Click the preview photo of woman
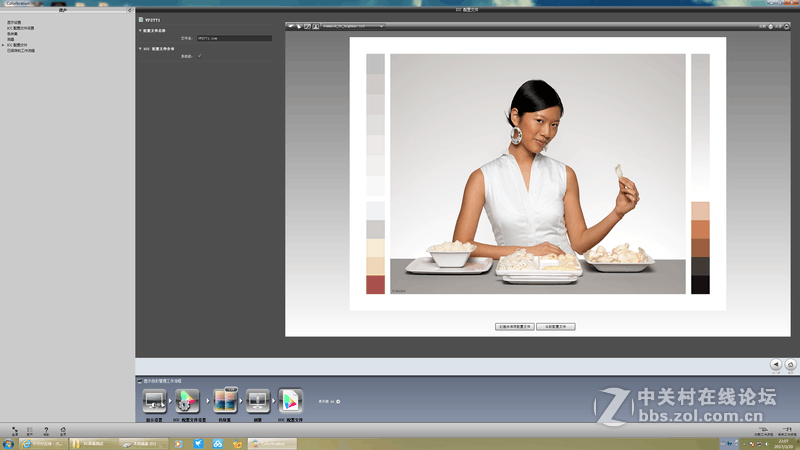 (x=538, y=173)
